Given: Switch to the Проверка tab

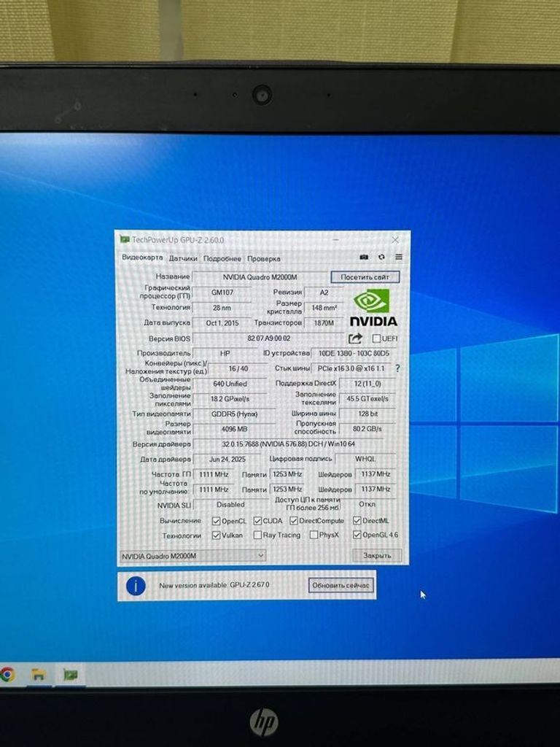Looking at the screenshot, I should click(264, 259).
